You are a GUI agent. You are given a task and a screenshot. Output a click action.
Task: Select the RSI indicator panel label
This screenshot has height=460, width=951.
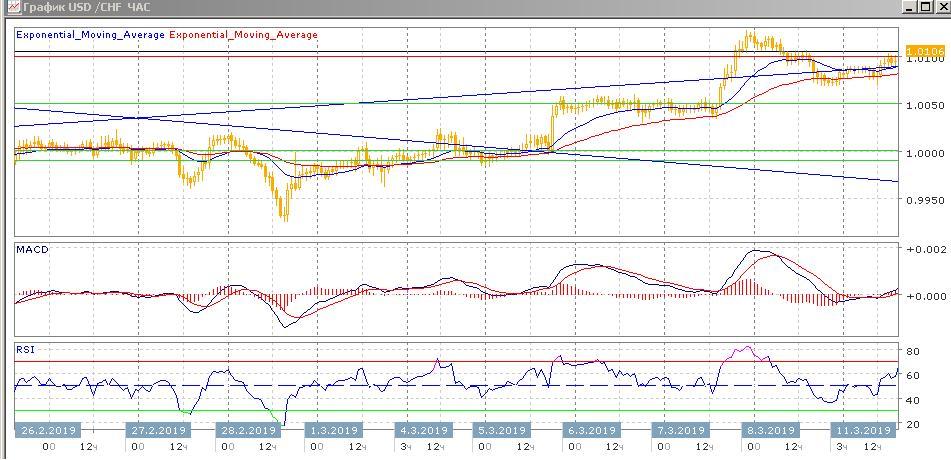coord(26,350)
